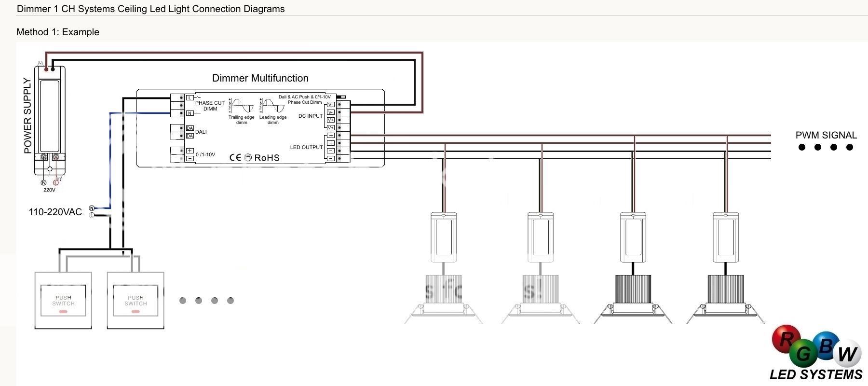Click the Dimmer 1 CH Systems page title
868x386 pixels.
tap(150, 9)
